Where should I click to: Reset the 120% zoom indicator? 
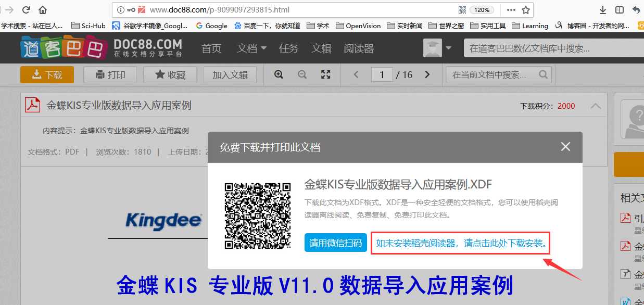[482, 10]
